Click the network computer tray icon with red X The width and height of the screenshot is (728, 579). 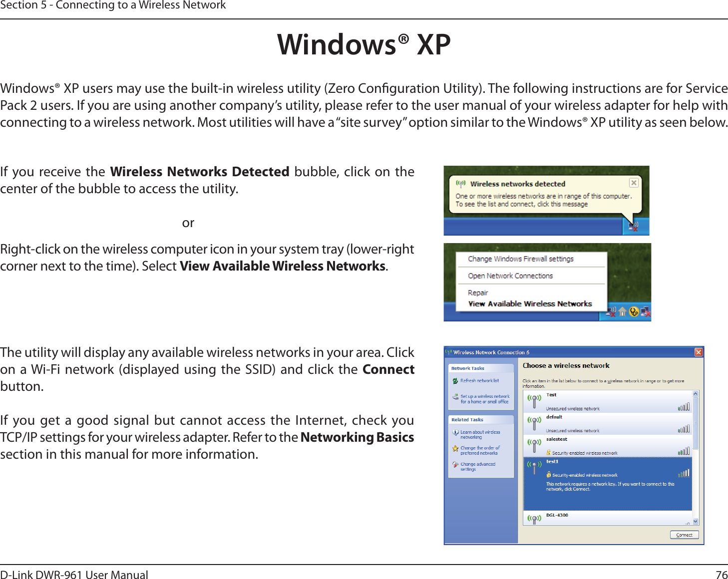tap(646, 312)
